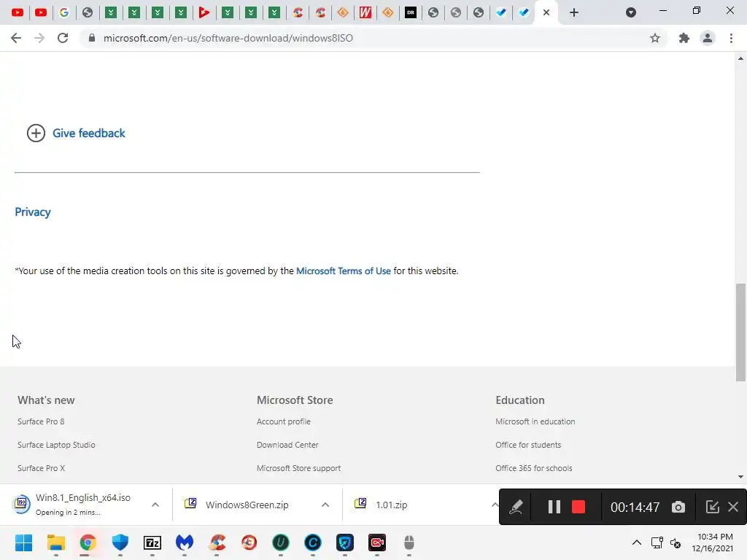This screenshot has height=560, width=747.
Task: Click the scrollbar down arrow
Action: pyautogui.click(x=740, y=477)
